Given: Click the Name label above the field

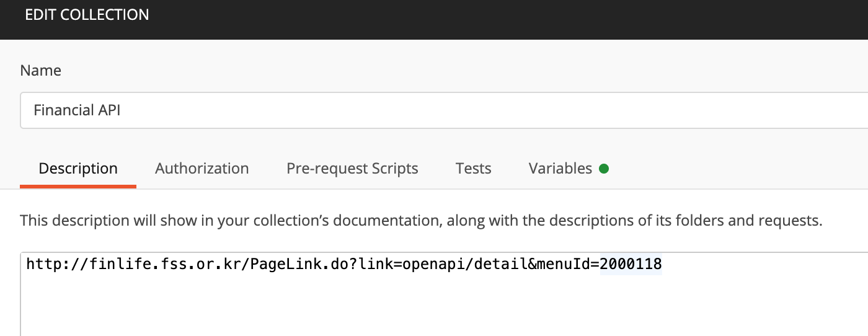Looking at the screenshot, I should (41, 71).
